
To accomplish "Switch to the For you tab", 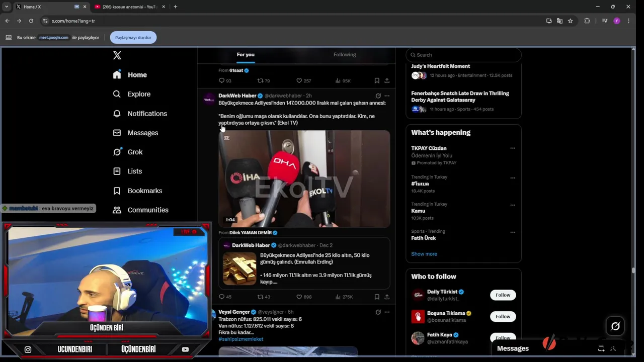I will click(246, 54).
